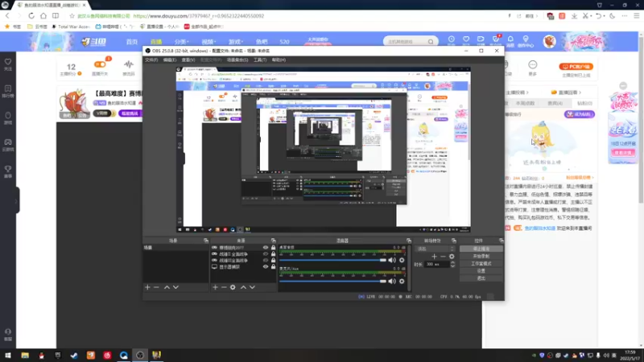The height and width of the screenshot is (362, 644).
Task: Toggle browser night mode moon icon
Action: coord(612,16)
